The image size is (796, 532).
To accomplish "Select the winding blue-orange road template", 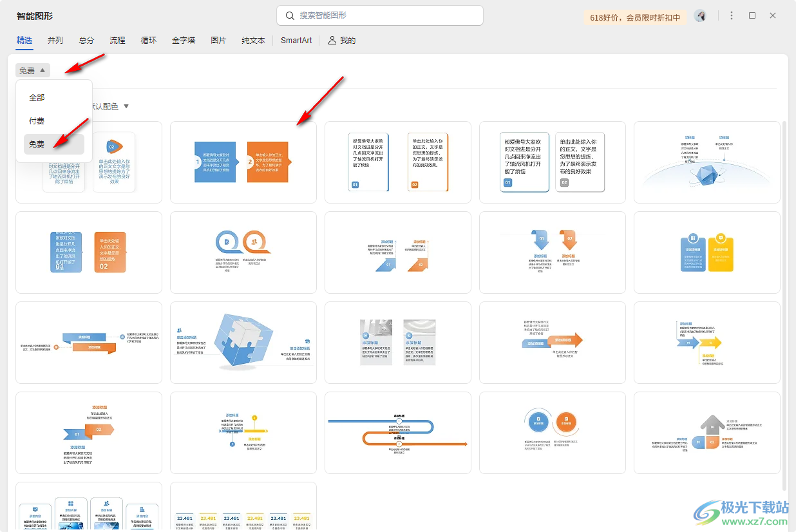I will [x=398, y=433].
